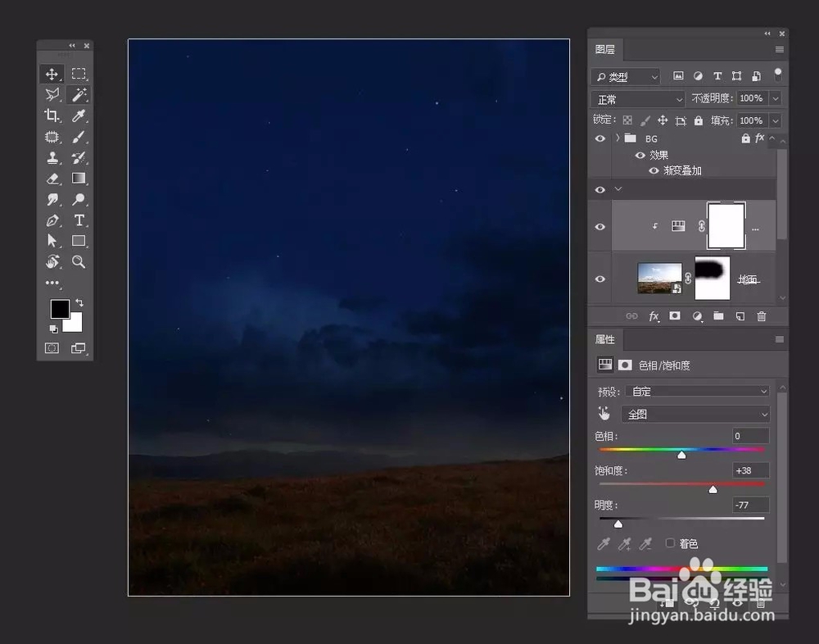
Task: Click the fx icon to add layer style
Action: (x=654, y=315)
